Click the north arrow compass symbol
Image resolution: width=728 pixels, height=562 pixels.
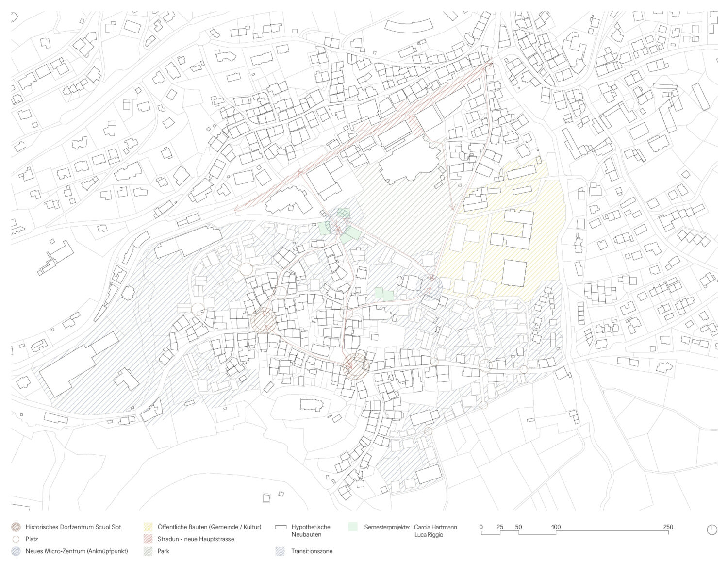[x=711, y=529]
